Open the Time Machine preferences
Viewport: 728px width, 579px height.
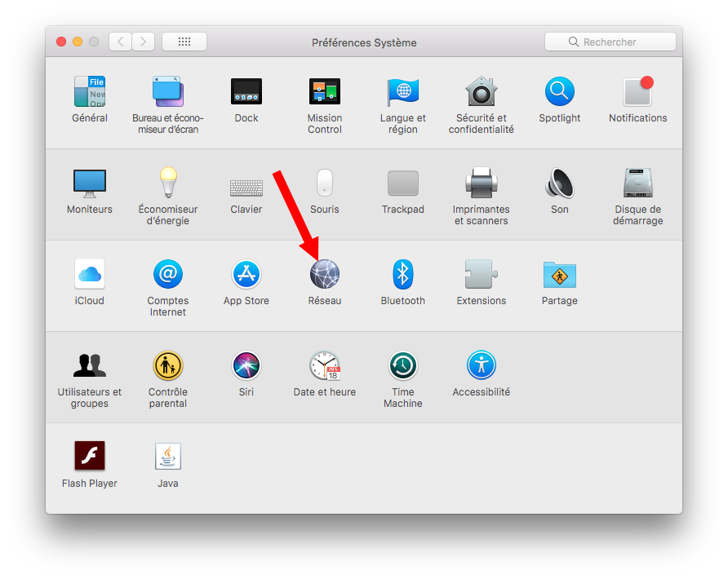click(x=403, y=365)
